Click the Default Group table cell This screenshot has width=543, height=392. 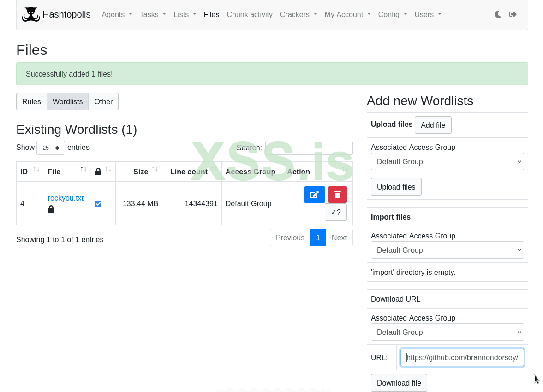tap(252, 204)
